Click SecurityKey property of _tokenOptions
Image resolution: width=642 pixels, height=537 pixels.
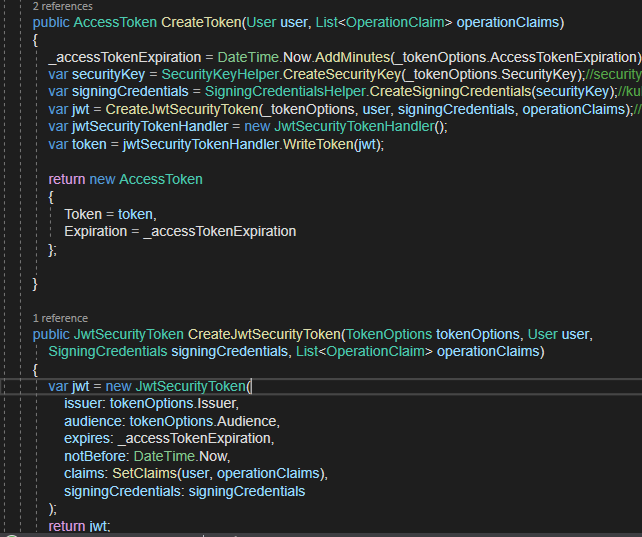tap(539, 74)
